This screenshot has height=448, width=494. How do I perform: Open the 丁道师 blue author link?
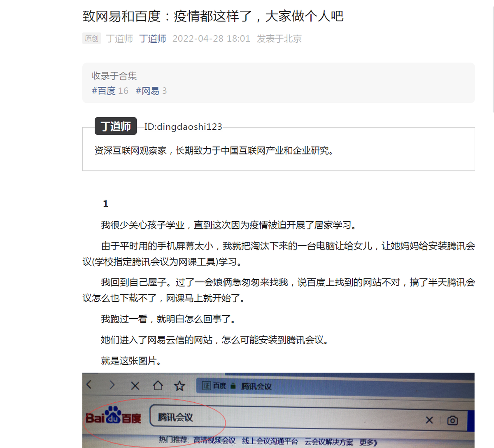(153, 39)
